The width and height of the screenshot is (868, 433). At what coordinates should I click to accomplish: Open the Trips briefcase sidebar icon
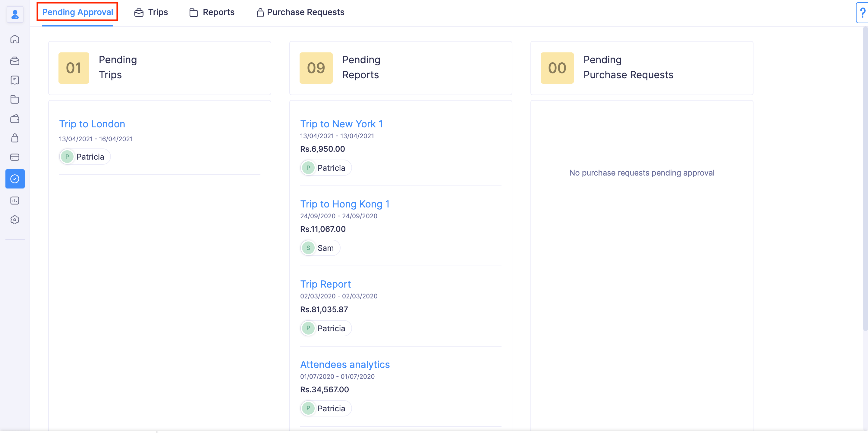click(x=15, y=61)
